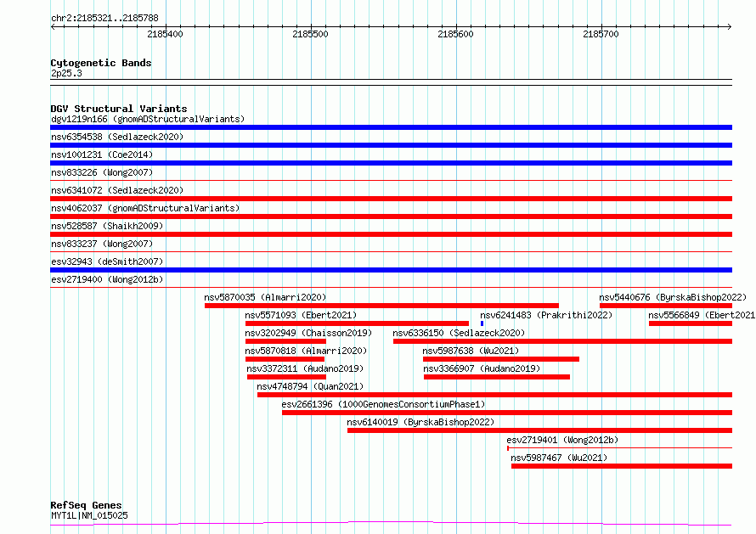Click the 2185400 ruler tick label
Image resolution: width=756 pixels, height=534 pixels.
(x=165, y=34)
